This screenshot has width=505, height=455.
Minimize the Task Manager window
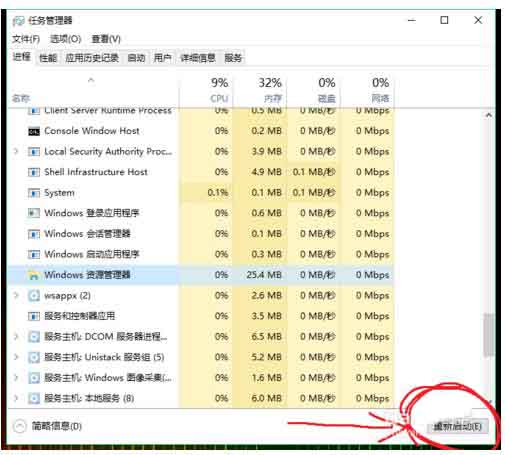click(412, 20)
